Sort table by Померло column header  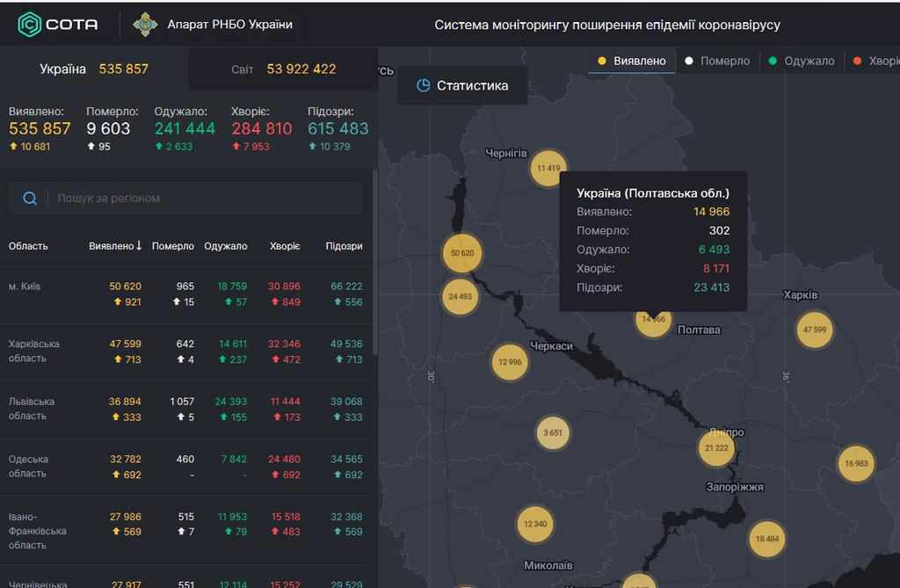click(x=172, y=246)
